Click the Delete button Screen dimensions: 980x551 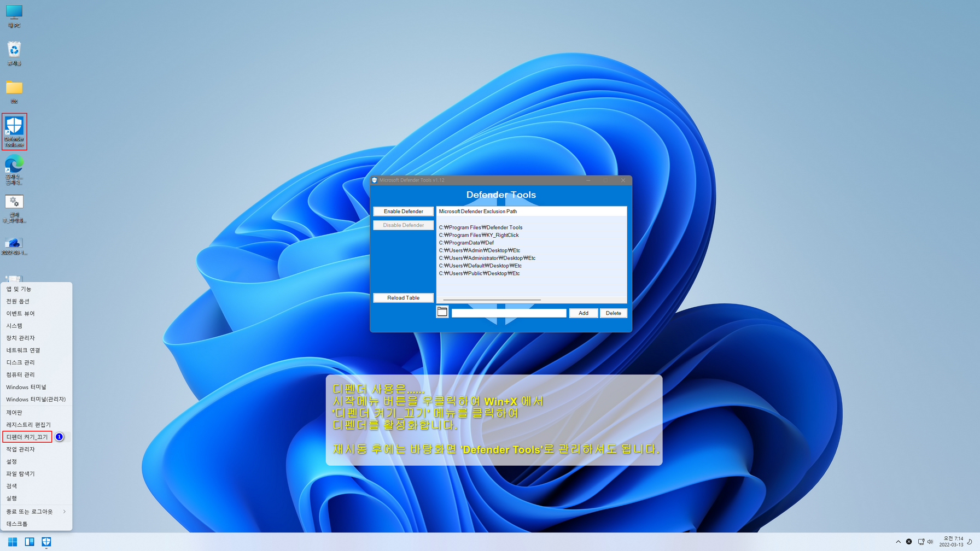613,313
